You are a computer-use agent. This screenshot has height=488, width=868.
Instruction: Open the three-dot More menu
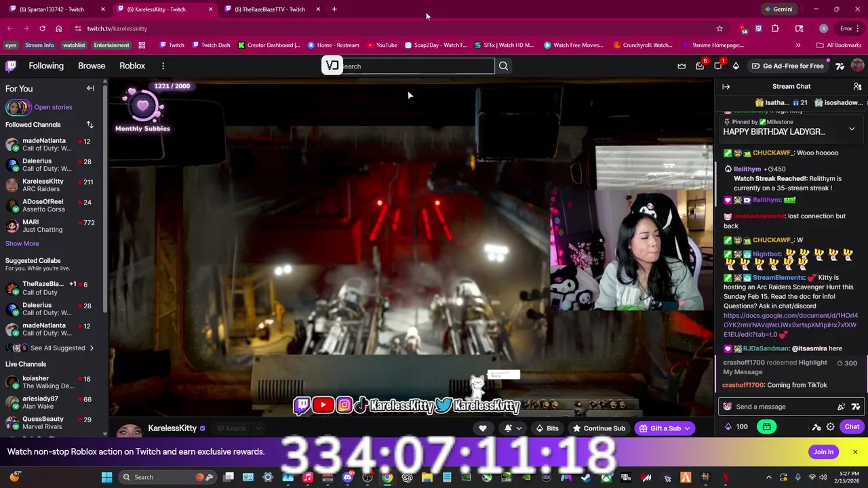pos(163,66)
